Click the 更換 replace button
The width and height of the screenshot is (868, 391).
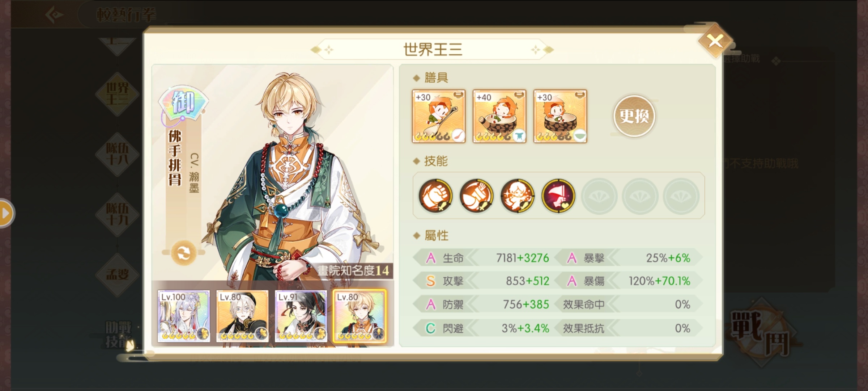pos(634,116)
